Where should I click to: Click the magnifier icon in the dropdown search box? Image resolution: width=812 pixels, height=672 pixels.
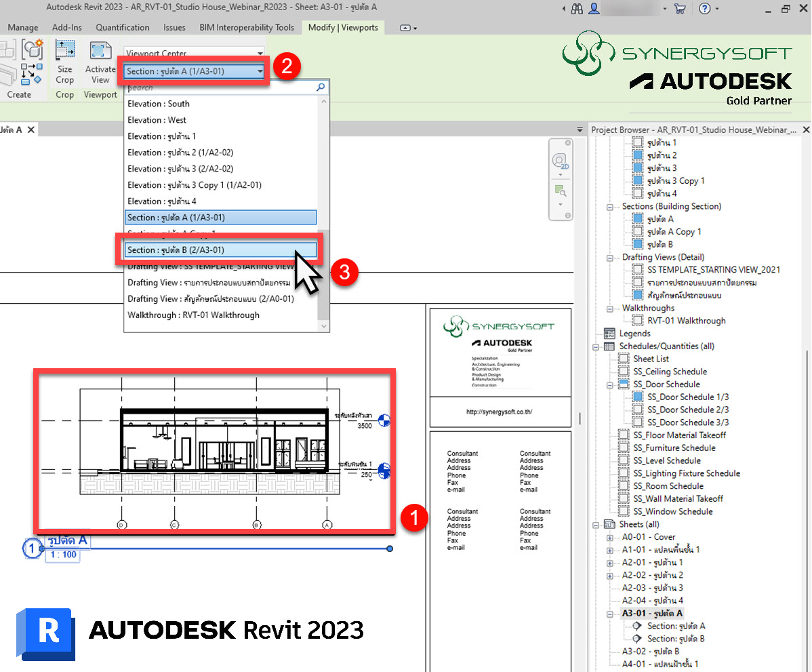[x=321, y=87]
